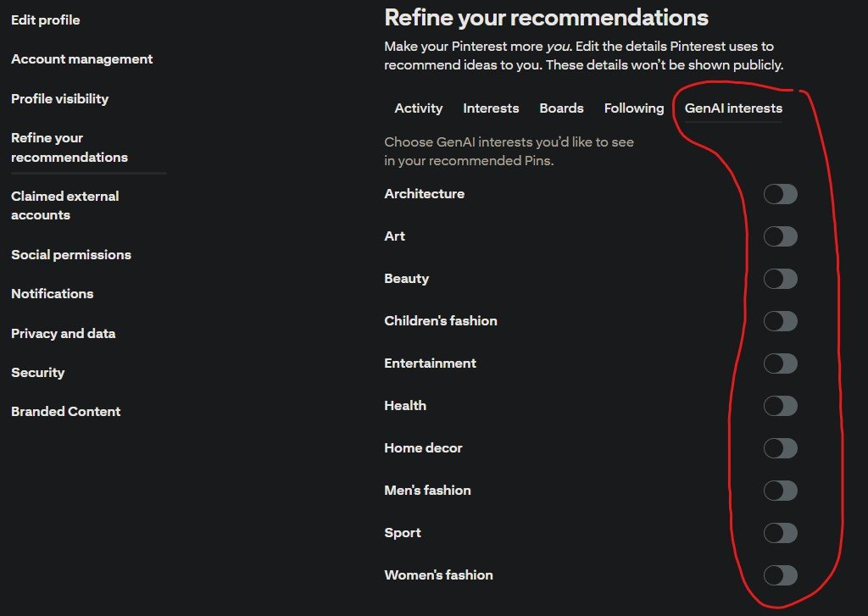Open Edit profile settings page

[46, 20]
